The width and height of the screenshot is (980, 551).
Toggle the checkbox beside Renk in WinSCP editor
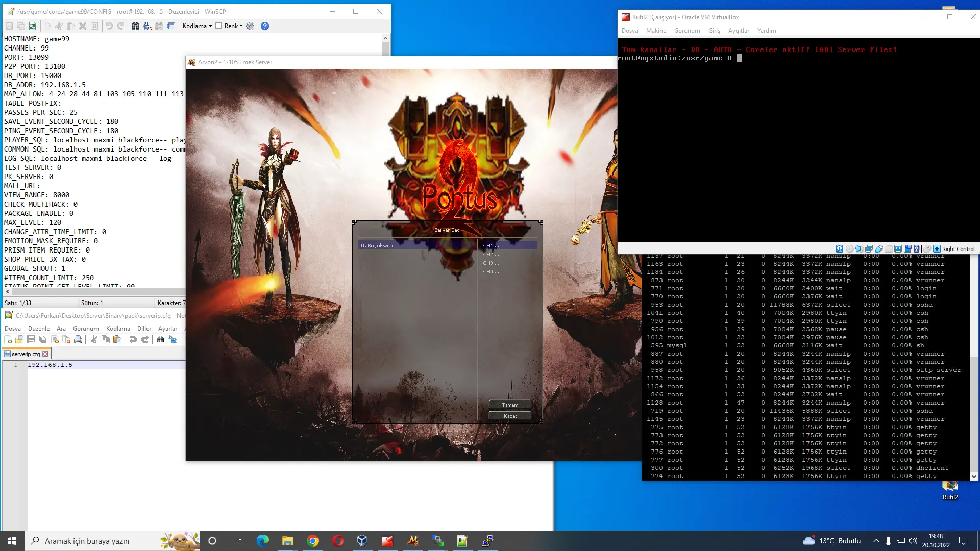pyautogui.click(x=218, y=26)
